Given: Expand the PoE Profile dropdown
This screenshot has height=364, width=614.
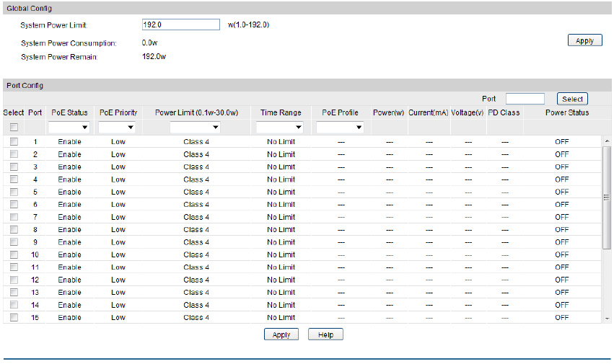Looking at the screenshot, I should [x=340, y=127].
